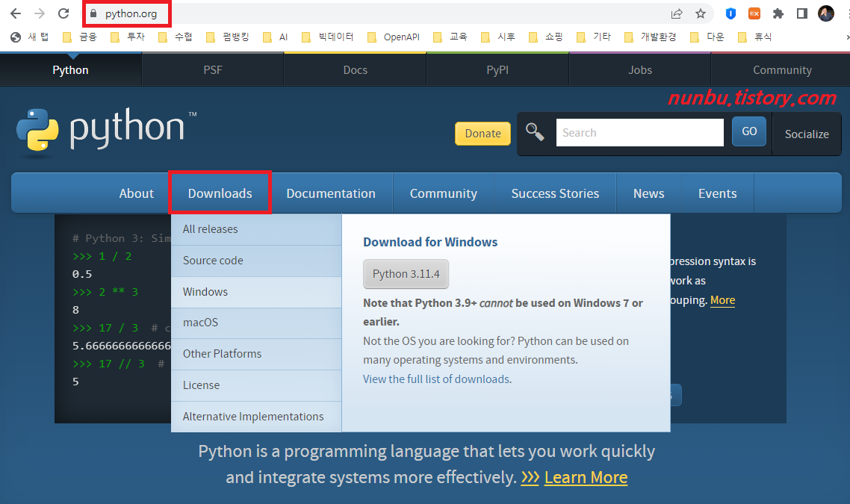850x504 pixels.
Task: Click the GO search button
Action: click(749, 131)
